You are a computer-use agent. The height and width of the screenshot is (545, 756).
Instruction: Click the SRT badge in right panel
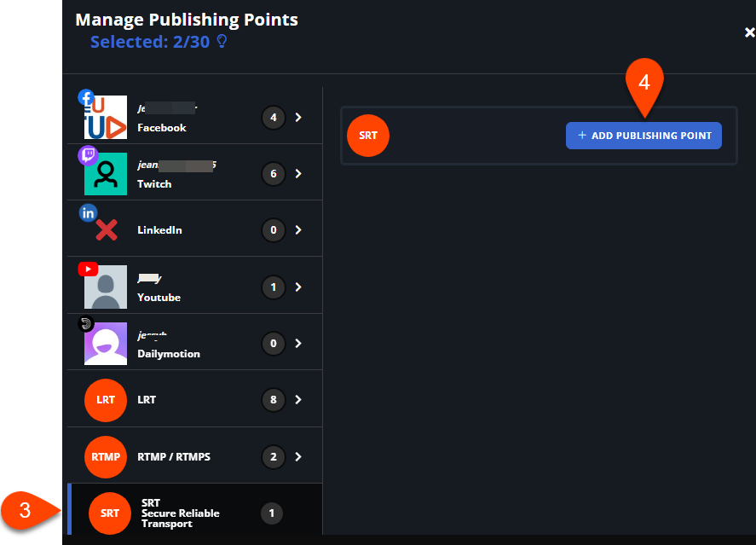(368, 136)
